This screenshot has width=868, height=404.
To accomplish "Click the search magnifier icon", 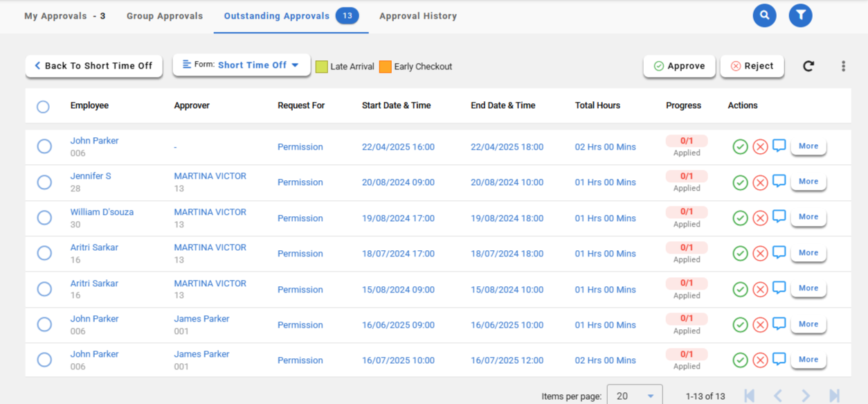I will (764, 15).
